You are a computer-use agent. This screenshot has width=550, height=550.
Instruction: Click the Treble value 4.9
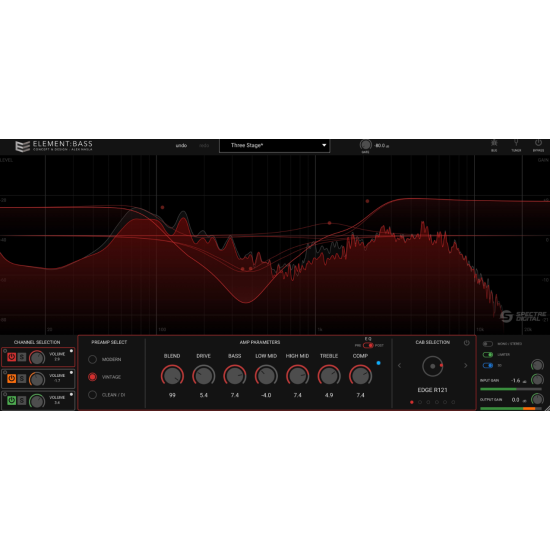[329, 395]
